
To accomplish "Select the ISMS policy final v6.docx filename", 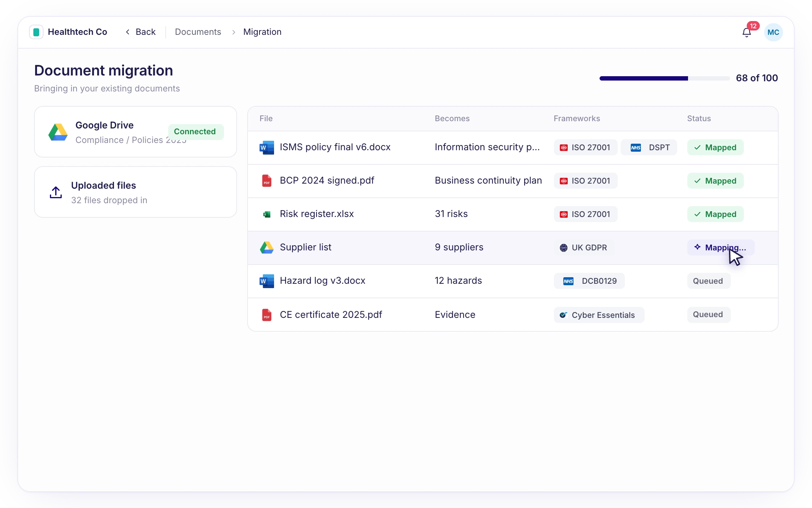I will (335, 147).
